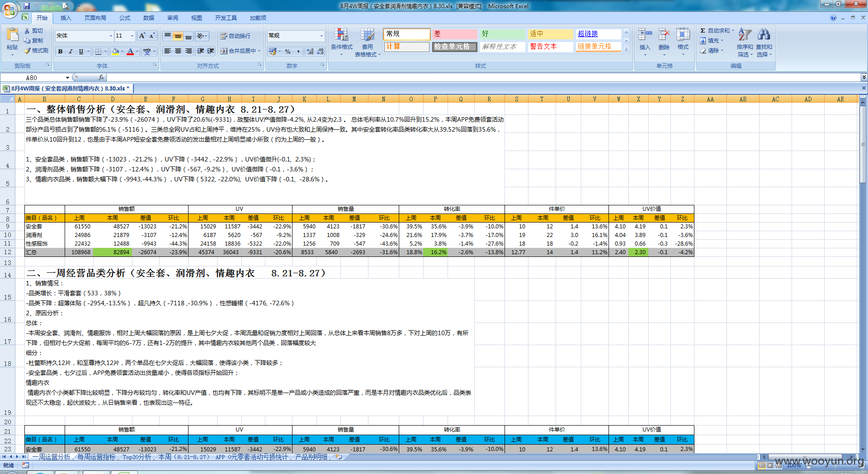Activate the Format Painter (格式刷) brush
Image resolution: width=868 pixels, height=474 pixels.
(36, 51)
